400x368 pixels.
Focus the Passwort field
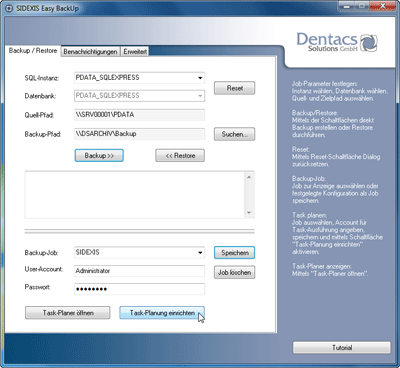point(139,289)
